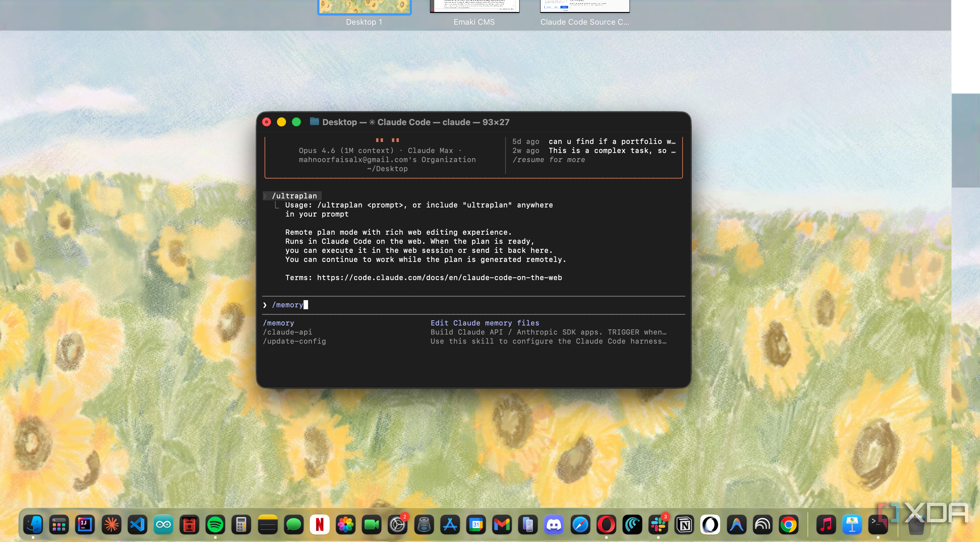Screen dimensions: 980x542
Task: Open the App Store dock icon
Action: coord(450,524)
